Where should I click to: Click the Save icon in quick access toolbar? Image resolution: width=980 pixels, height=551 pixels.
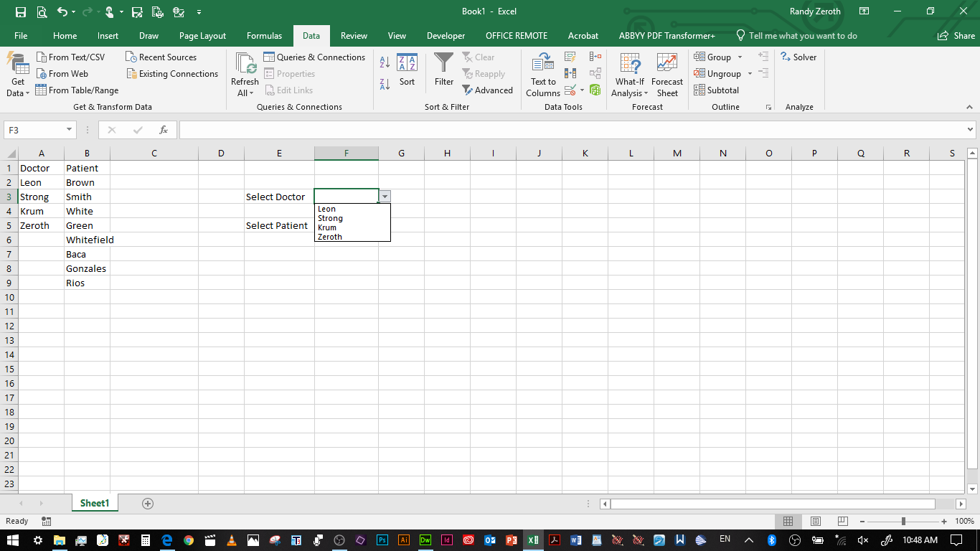pyautogui.click(x=21, y=11)
